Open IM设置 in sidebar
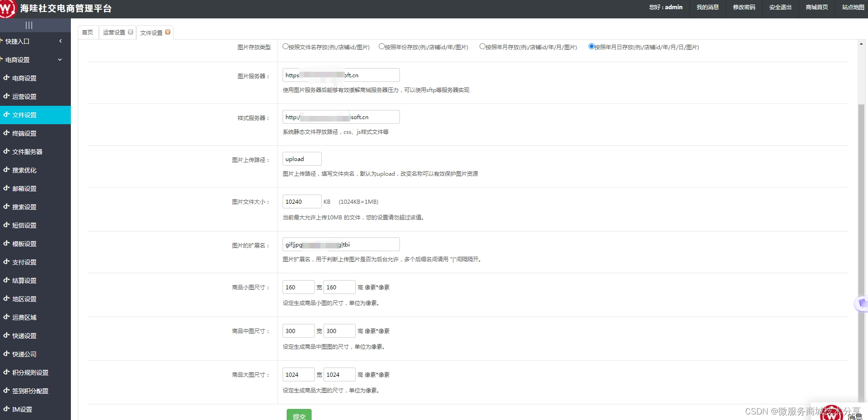This screenshot has height=420, width=868. coord(35,409)
